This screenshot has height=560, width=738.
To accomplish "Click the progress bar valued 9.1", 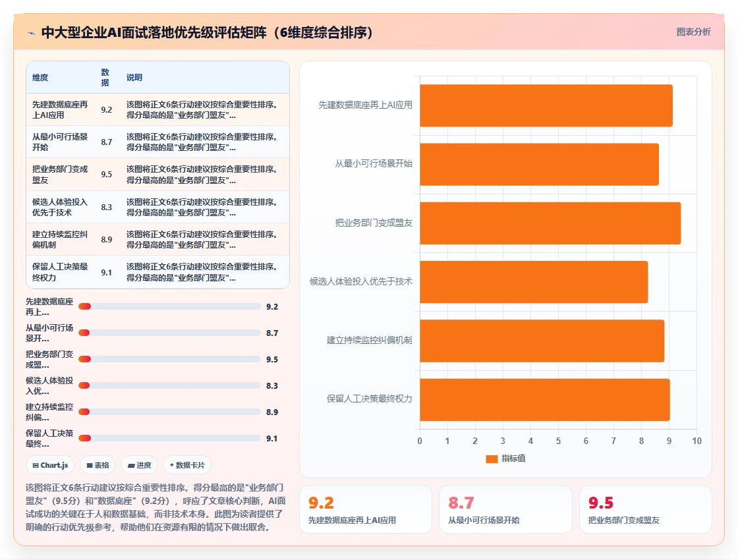I will pos(169,438).
